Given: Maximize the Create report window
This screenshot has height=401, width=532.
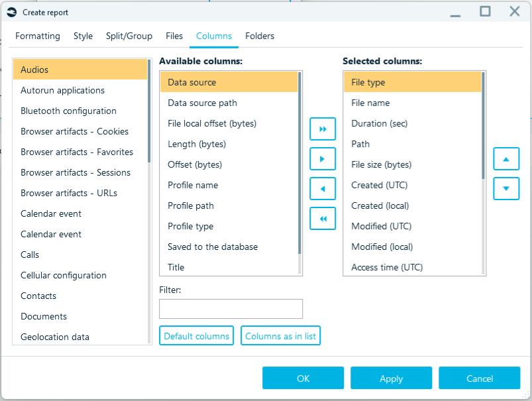Looking at the screenshot, I should point(485,12).
